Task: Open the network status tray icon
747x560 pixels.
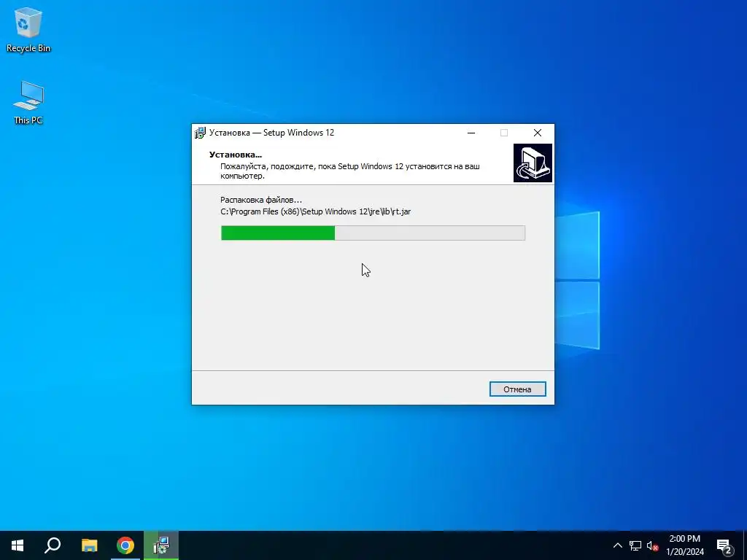Action: pos(635,545)
